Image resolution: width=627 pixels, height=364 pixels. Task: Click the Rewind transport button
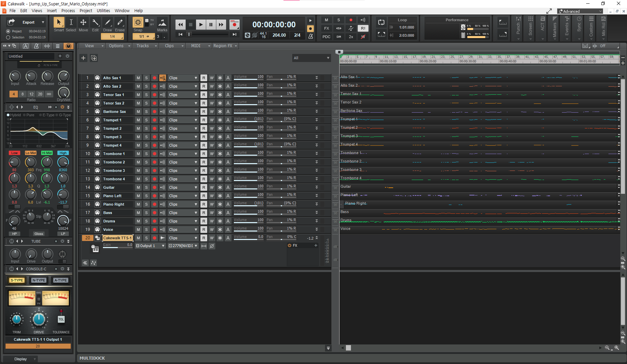[x=181, y=24]
